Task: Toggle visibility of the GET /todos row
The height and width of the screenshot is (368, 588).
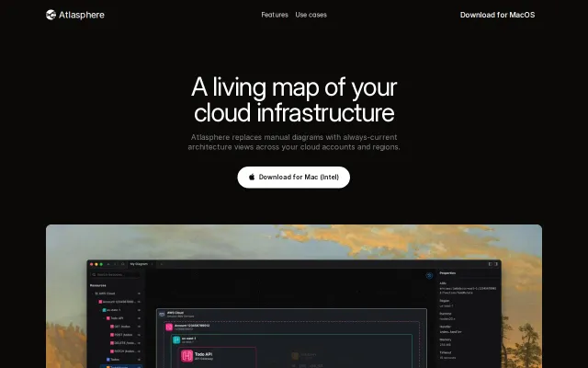Action: click(139, 327)
